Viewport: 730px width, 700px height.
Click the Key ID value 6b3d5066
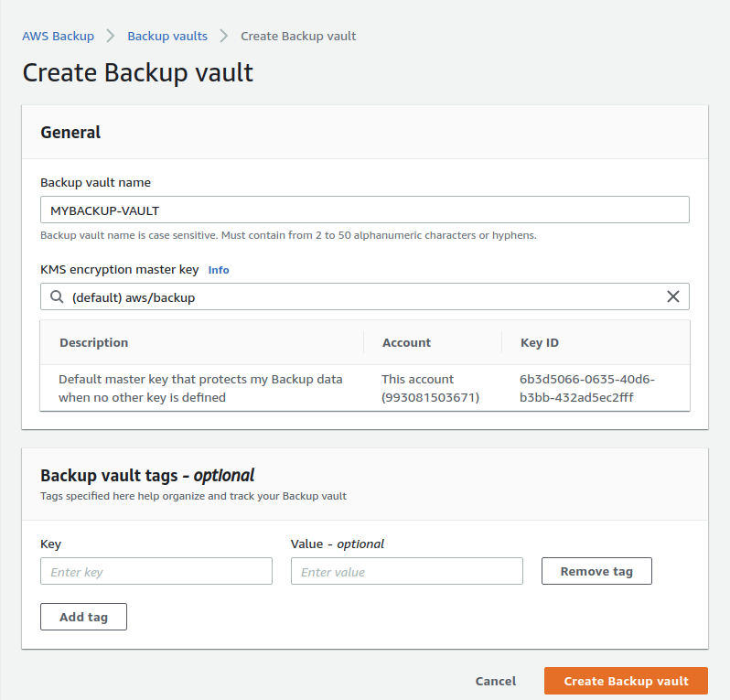coord(586,388)
